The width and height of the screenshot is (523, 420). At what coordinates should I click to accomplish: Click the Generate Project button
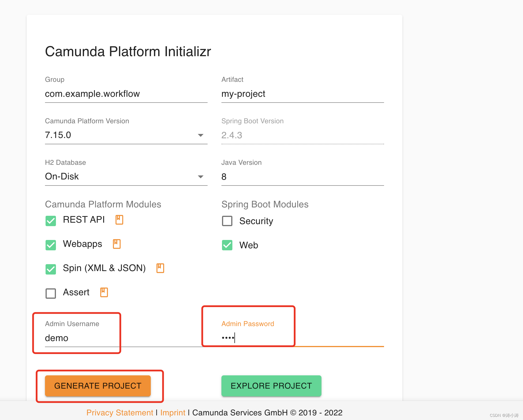pos(98,386)
